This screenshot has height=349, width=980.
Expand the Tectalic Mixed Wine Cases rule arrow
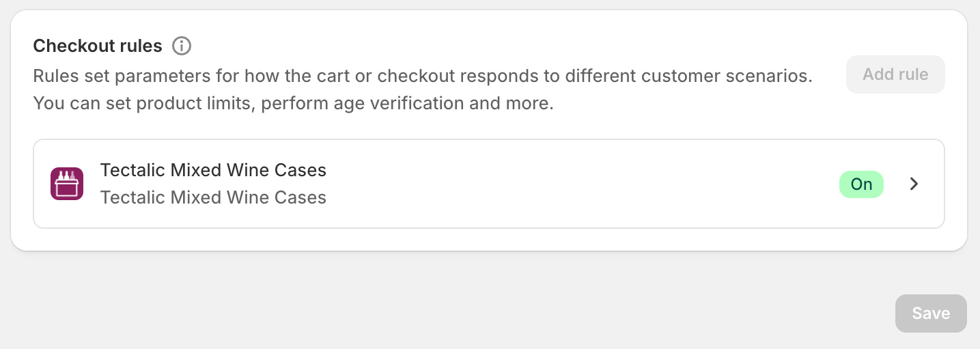point(914,184)
